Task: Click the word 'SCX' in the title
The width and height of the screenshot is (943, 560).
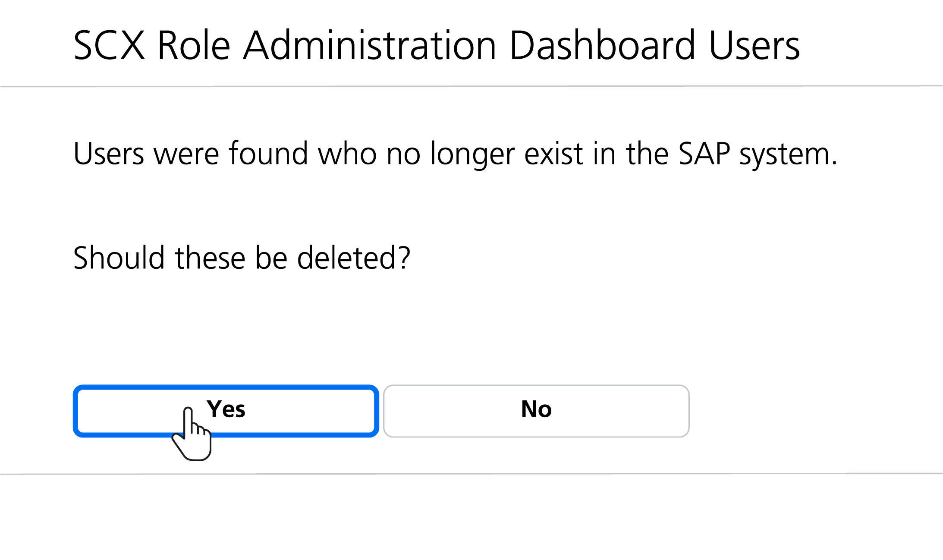Action: (x=109, y=45)
